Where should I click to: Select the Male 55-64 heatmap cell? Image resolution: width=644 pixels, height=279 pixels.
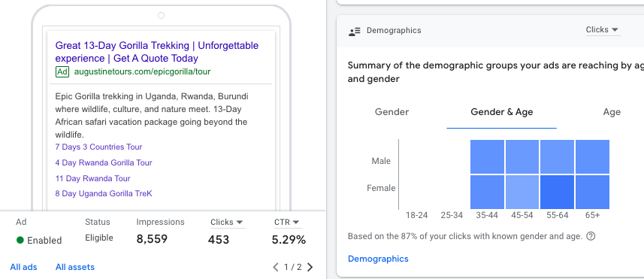point(558,156)
